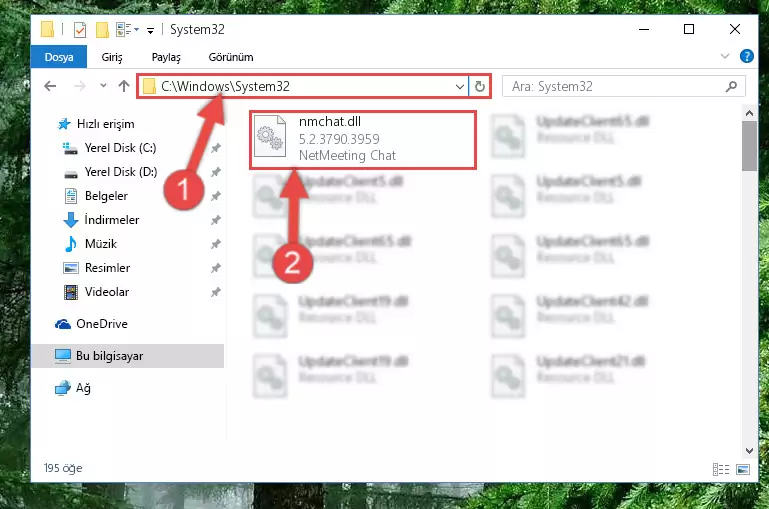Viewport: 769px width, 509px height.
Task: Click the pin icon beside Müzik
Action: coord(215,244)
